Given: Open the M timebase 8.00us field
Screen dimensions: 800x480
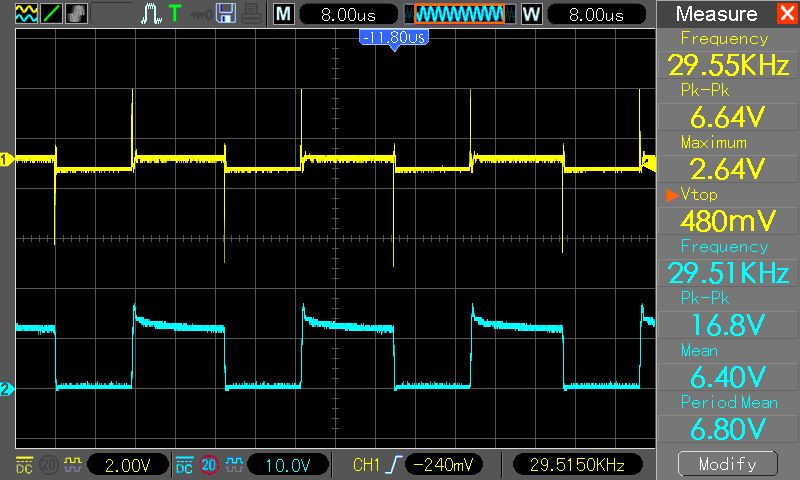Looking at the screenshot, I should 344,14.
